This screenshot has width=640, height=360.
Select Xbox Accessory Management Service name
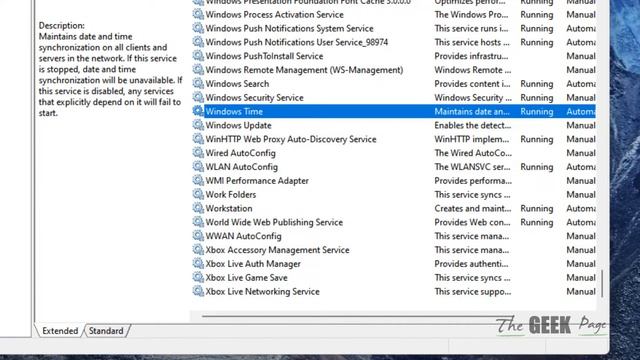click(277, 250)
